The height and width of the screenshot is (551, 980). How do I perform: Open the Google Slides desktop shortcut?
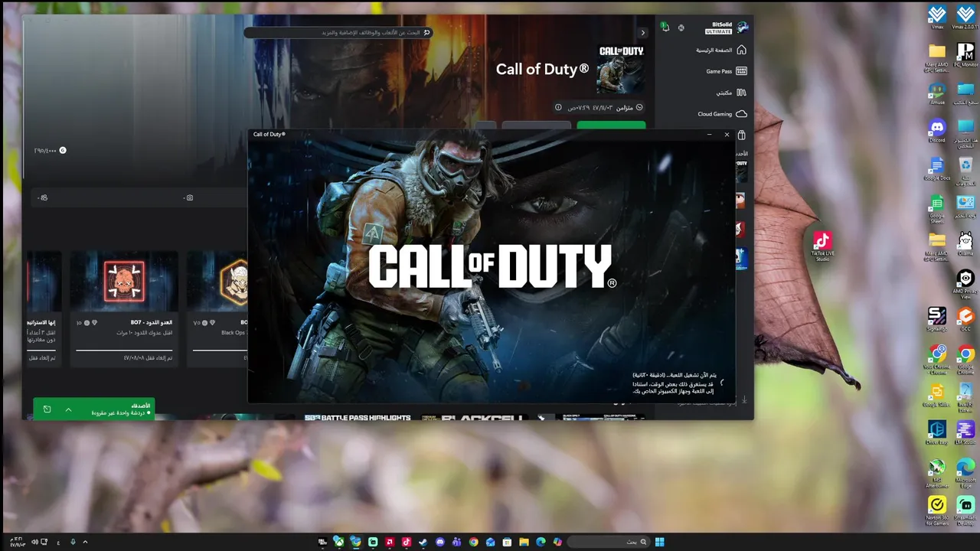pos(937,395)
